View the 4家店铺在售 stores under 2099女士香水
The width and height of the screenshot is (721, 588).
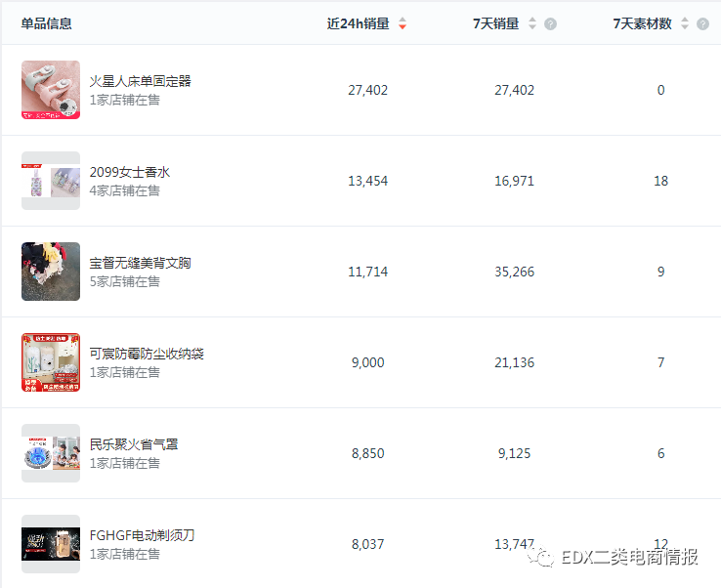click(125, 190)
